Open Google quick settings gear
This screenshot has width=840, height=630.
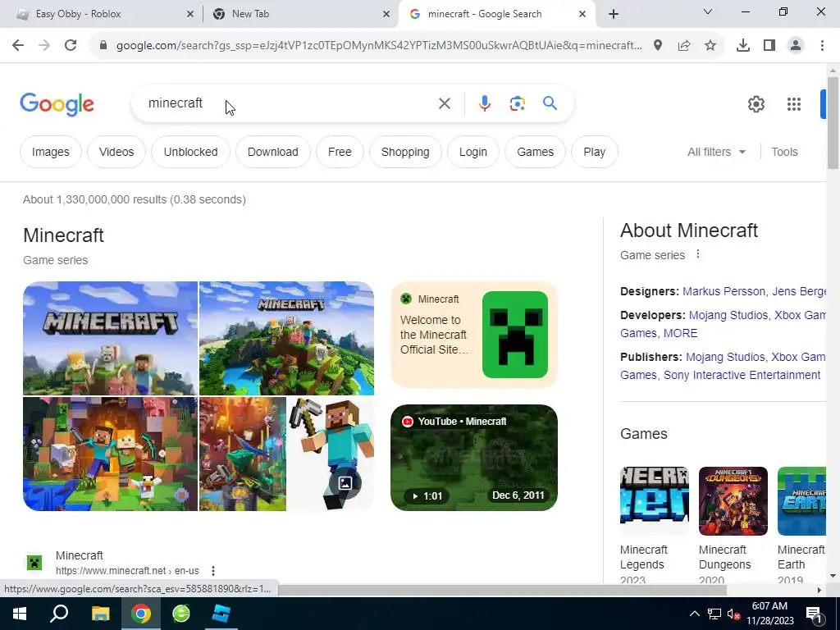[756, 104]
